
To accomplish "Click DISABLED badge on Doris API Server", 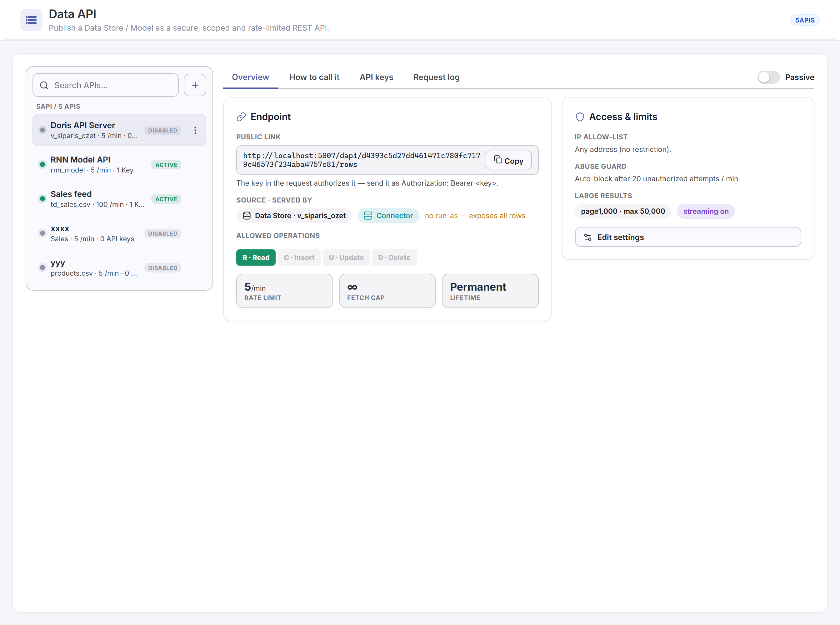I will point(163,130).
